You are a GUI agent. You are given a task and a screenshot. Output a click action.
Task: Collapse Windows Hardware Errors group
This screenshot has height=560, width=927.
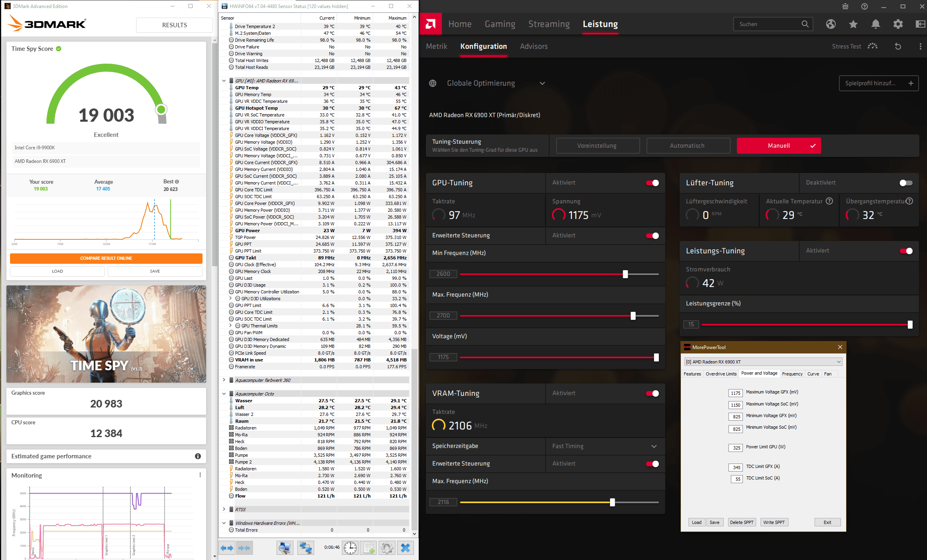[224, 523]
